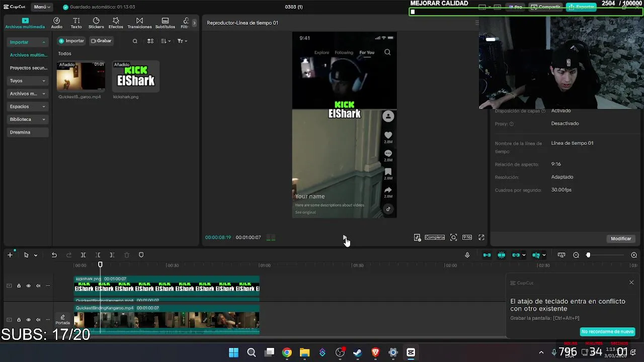Open the Subtítulos panel
The height and width of the screenshot is (362, 644).
click(x=165, y=23)
